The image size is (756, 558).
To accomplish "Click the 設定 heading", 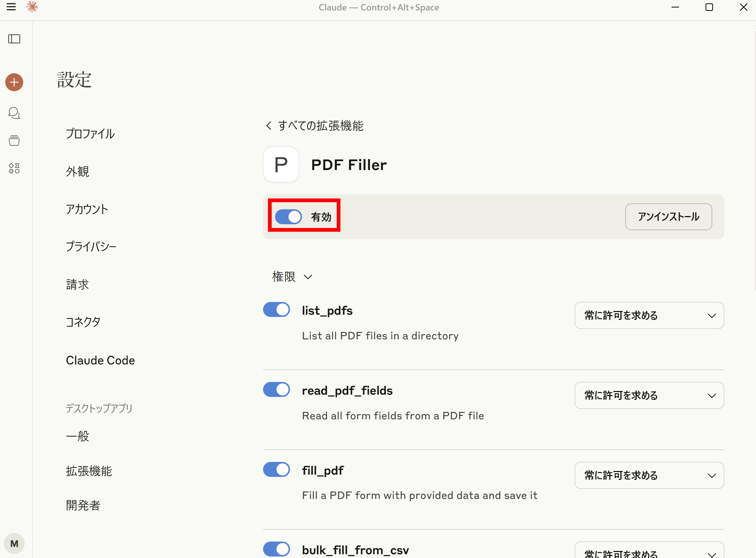I will coord(74,80).
